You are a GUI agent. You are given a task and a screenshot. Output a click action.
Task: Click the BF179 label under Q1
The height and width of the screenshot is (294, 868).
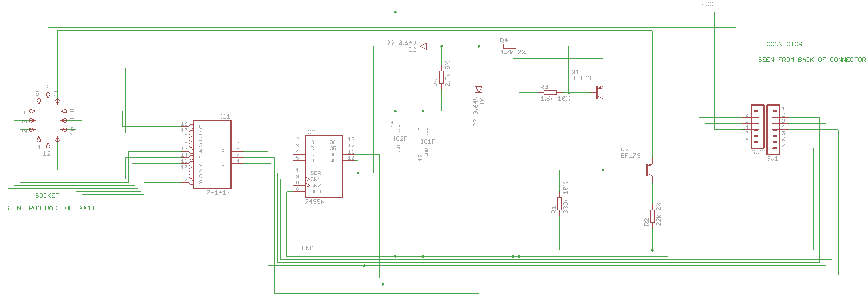coord(581,78)
